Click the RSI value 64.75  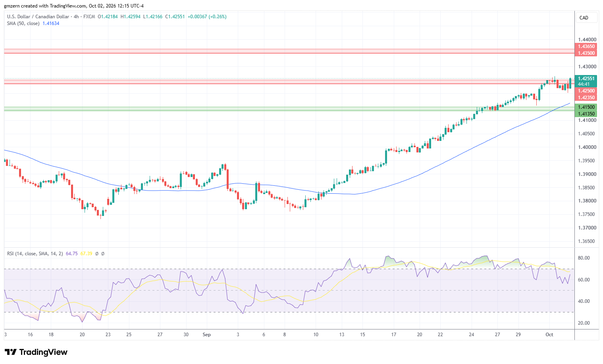(x=71, y=253)
